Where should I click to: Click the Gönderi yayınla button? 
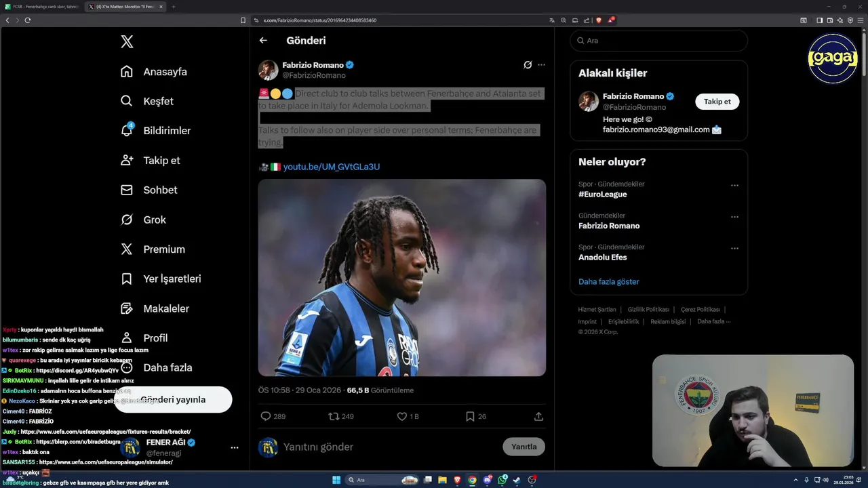click(173, 399)
